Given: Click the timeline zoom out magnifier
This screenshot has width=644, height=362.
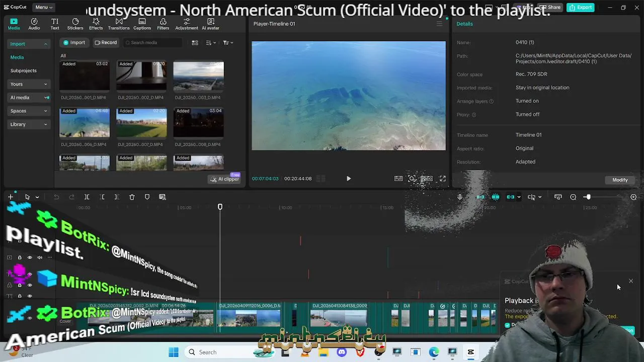Looking at the screenshot, I should (x=573, y=197).
